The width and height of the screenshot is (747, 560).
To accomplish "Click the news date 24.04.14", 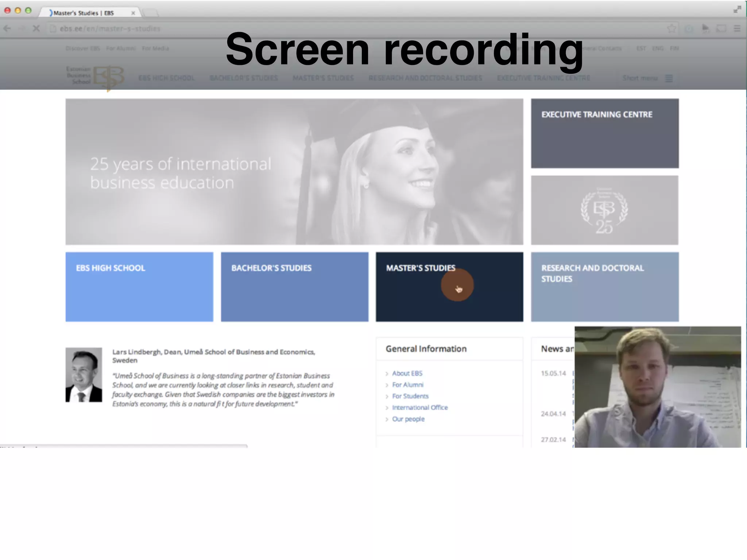I will tap(553, 414).
